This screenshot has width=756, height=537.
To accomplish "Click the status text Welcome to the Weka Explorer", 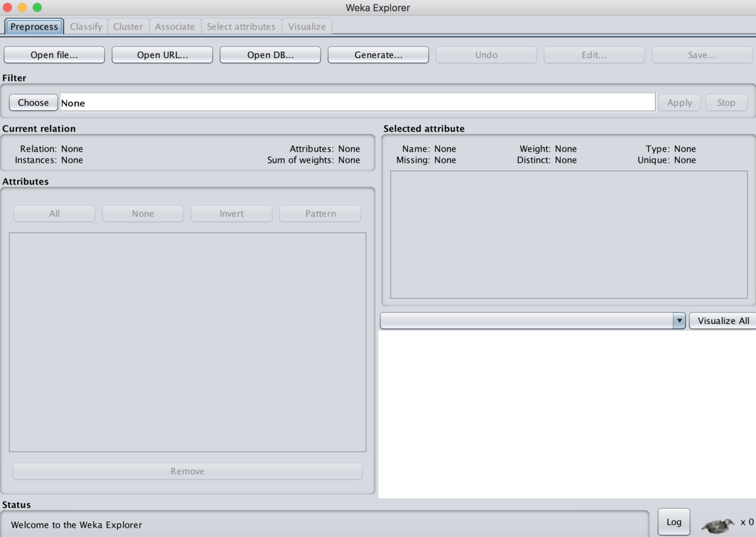I will (76, 525).
